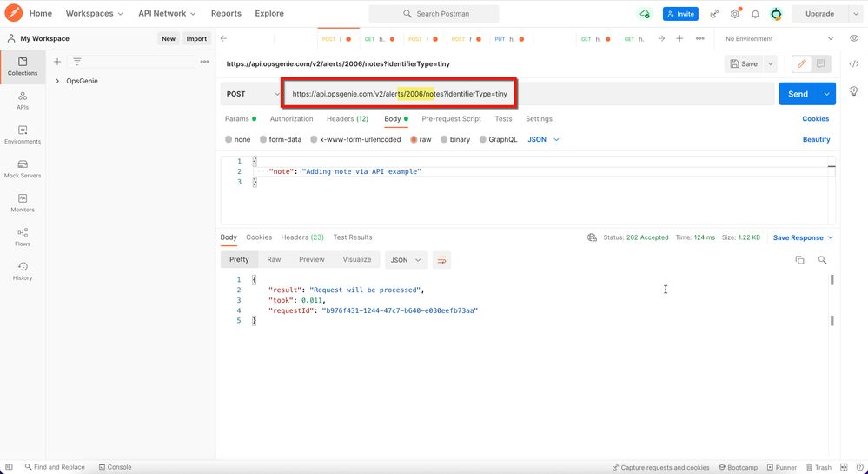The image size is (868, 474).
Task: Open the APIs sidebar panel
Action: 23,100
